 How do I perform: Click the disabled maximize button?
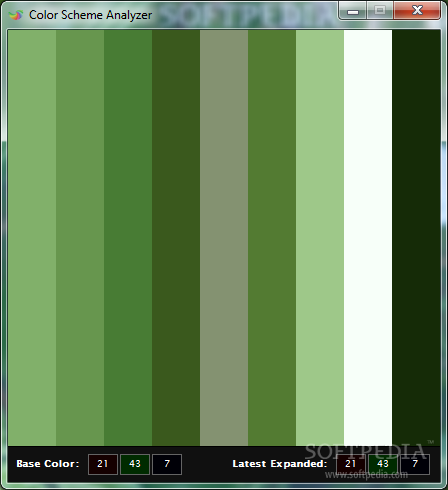pyautogui.click(x=380, y=11)
